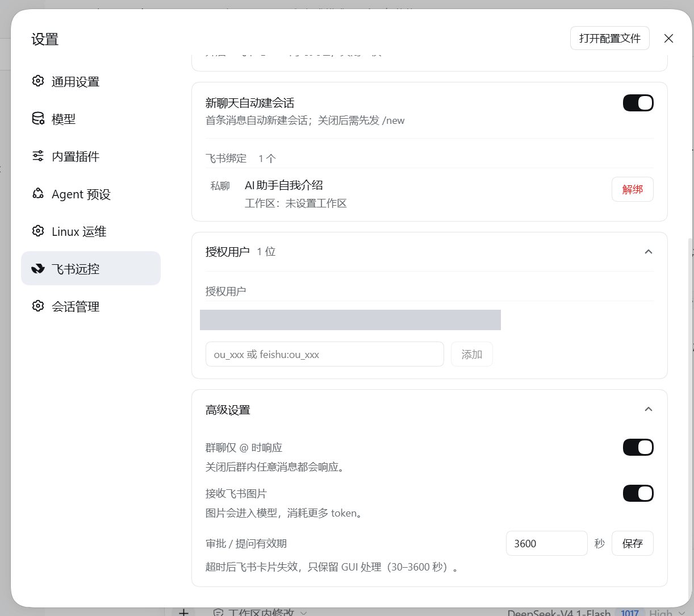Click the 飞书绑定 1 个 label
The width and height of the screenshot is (694, 616).
coord(241,159)
